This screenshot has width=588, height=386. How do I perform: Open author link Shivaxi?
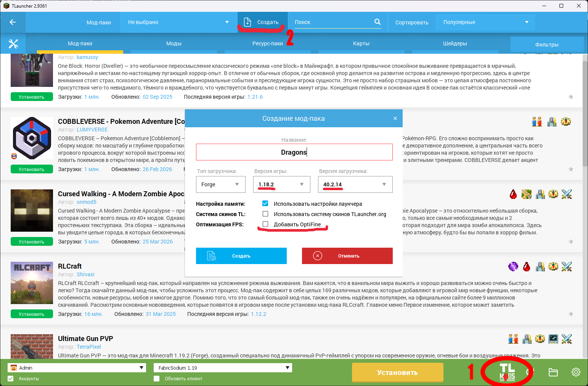85,274
